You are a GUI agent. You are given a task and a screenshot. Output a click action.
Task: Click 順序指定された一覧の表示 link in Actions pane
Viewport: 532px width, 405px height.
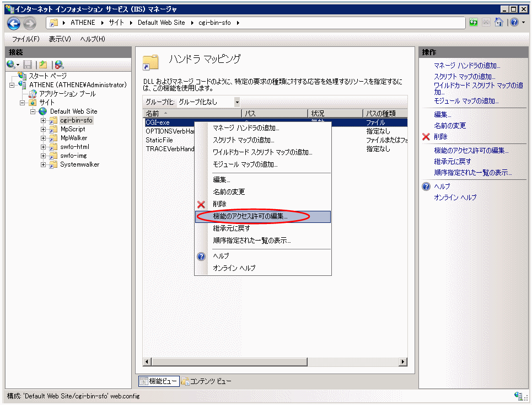pyautogui.click(x=472, y=173)
